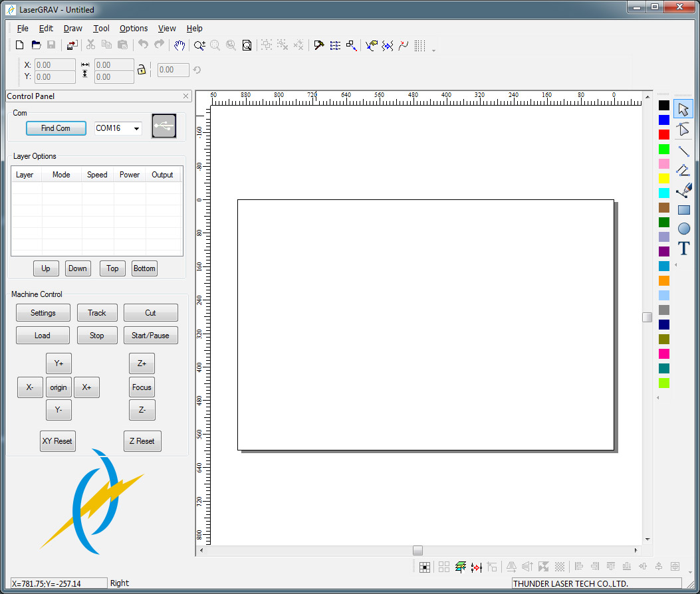The width and height of the screenshot is (700, 594).
Task: Select the Text tool
Action: coord(683,248)
